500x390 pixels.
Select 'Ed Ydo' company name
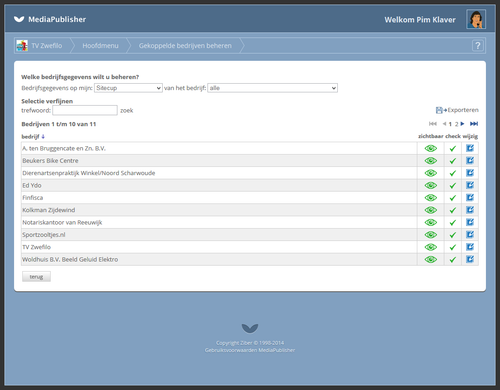pyautogui.click(x=32, y=185)
